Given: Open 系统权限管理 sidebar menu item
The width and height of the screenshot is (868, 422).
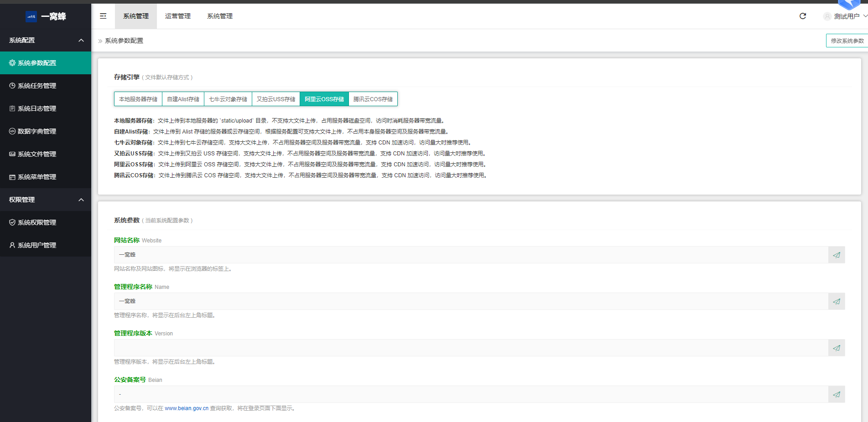Looking at the screenshot, I should click(x=46, y=222).
